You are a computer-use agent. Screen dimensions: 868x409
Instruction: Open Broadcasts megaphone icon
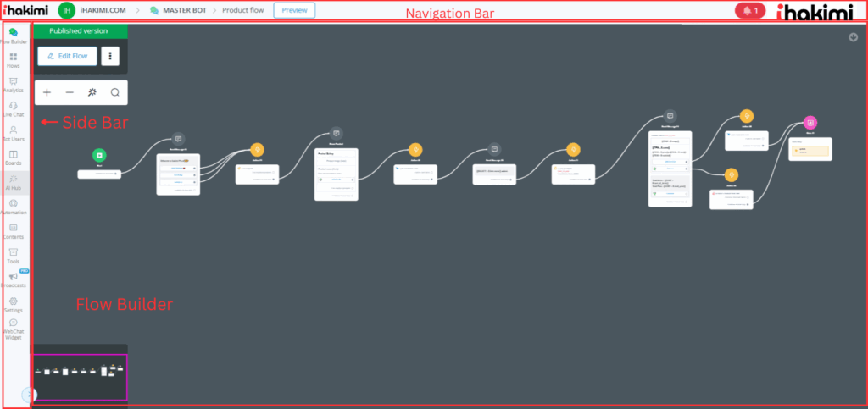click(x=14, y=279)
